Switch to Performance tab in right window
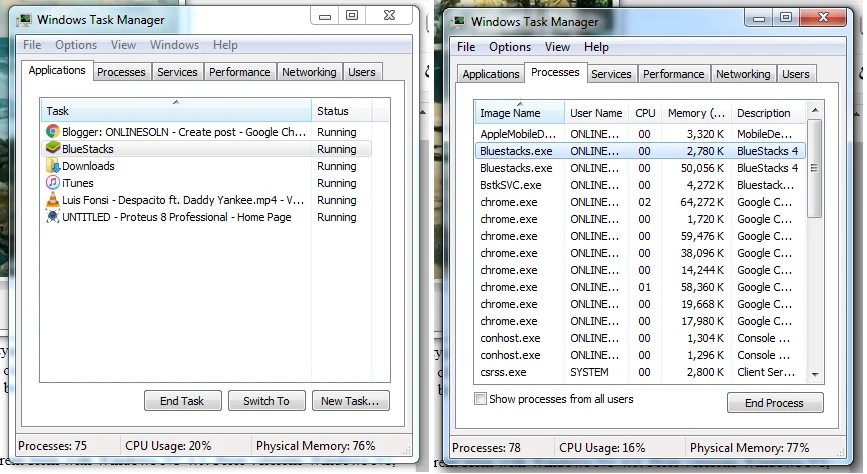This screenshot has width=867, height=474. [x=673, y=74]
